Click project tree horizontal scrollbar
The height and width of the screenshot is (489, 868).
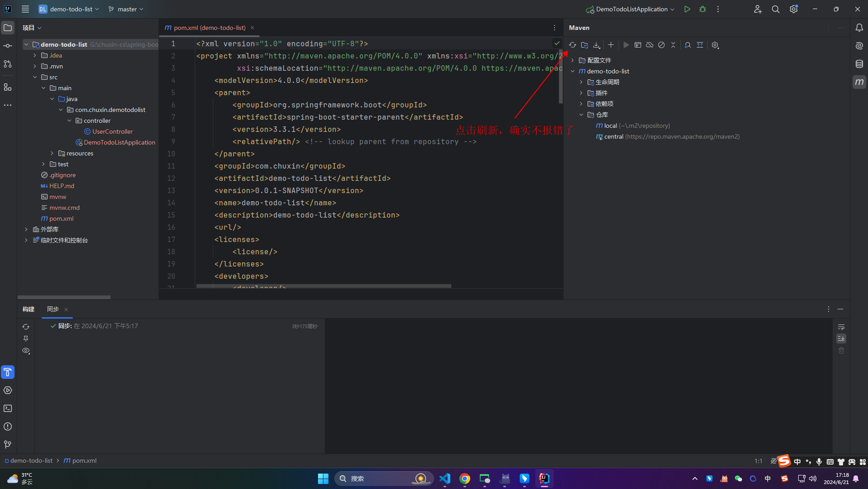pyautogui.click(x=64, y=297)
